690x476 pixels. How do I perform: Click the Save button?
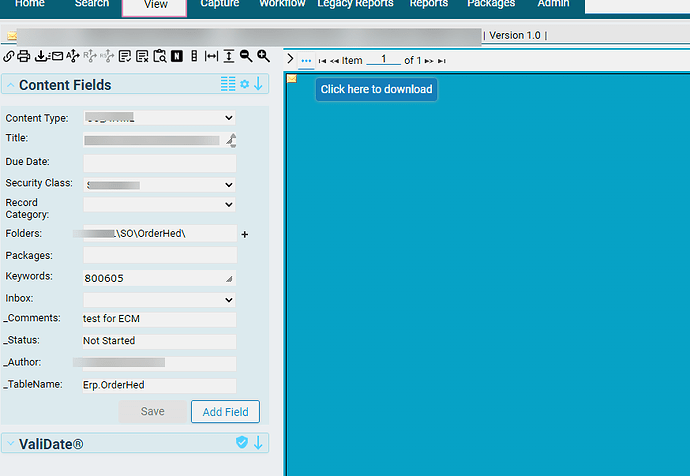pos(153,412)
